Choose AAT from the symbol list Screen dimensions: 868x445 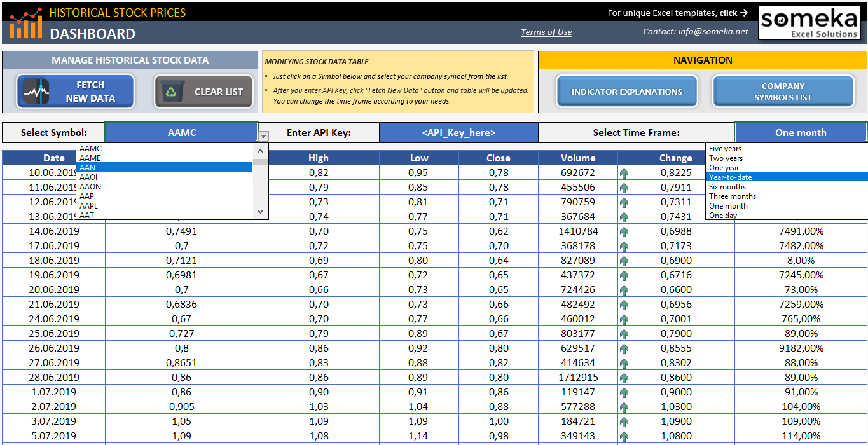point(165,216)
